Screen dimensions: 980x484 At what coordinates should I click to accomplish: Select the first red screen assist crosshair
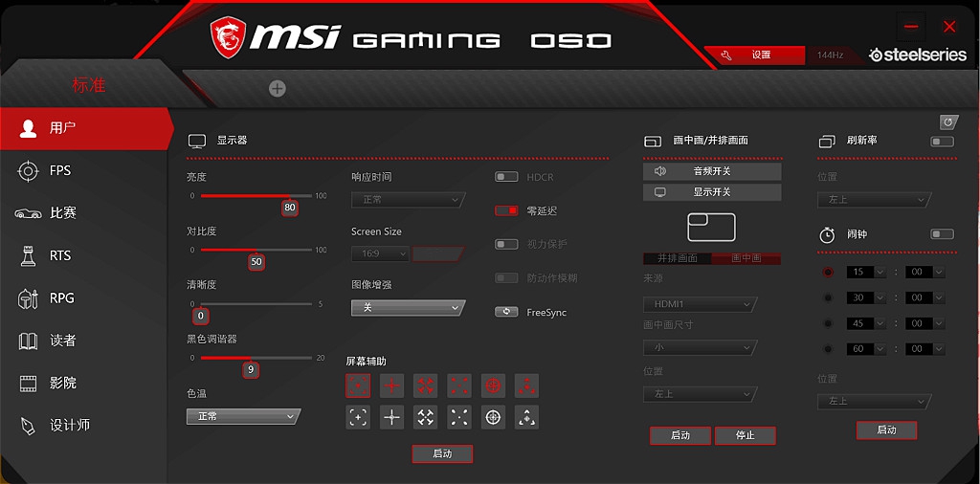pyautogui.click(x=358, y=385)
